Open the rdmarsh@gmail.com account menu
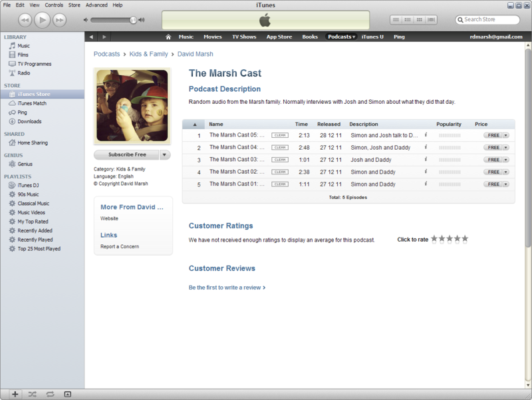The image size is (532, 400). [496, 37]
